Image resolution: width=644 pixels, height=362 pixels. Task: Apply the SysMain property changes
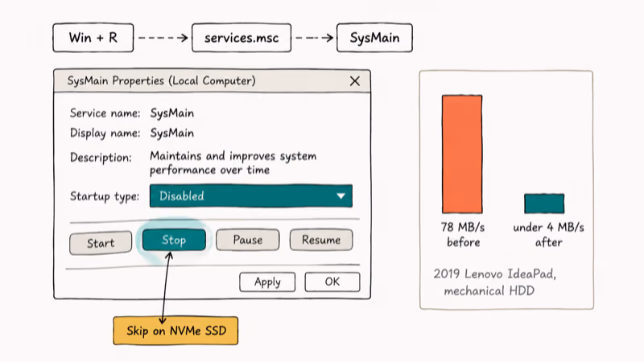coord(267,282)
